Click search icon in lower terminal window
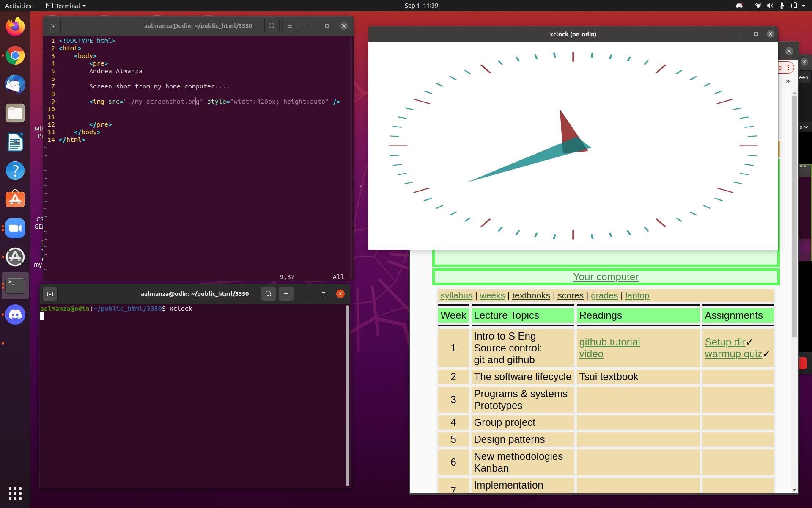 [x=269, y=294]
